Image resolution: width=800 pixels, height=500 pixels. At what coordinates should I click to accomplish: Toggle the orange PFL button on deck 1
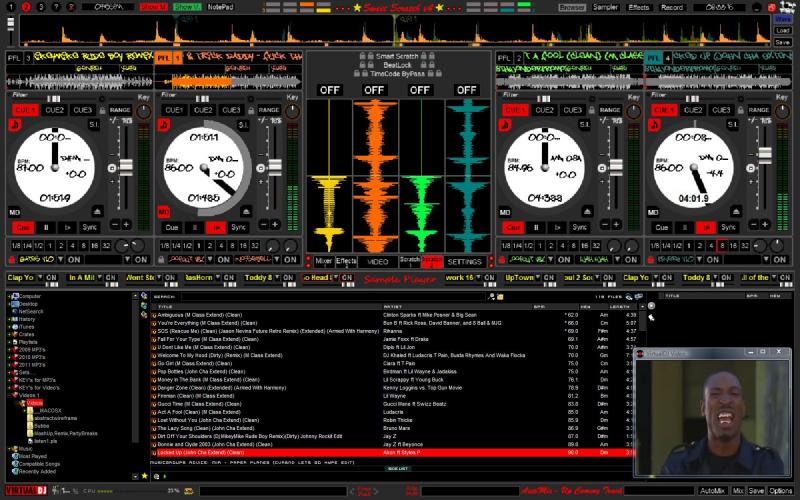[163, 58]
